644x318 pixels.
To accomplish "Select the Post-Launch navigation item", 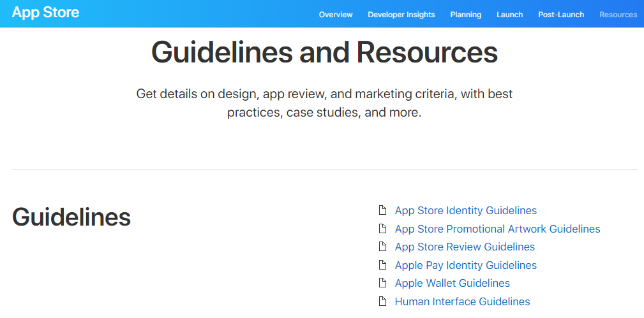I will click(561, 15).
